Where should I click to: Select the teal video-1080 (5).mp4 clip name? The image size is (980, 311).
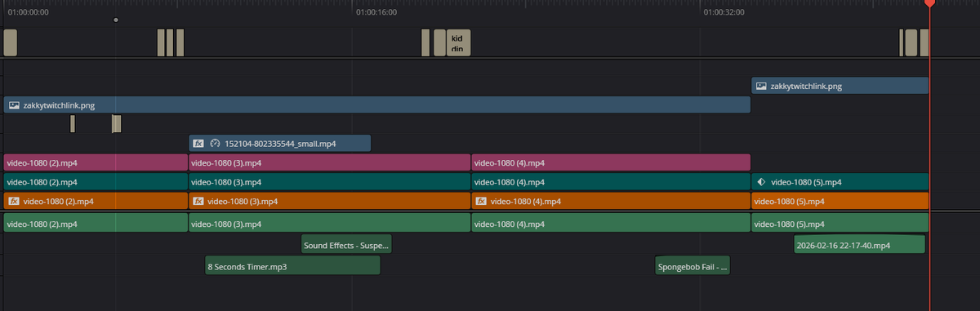click(x=806, y=182)
